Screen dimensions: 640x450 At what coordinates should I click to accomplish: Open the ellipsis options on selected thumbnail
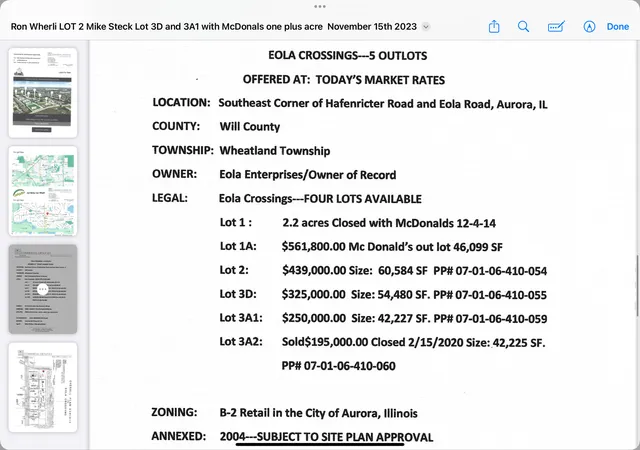click(42, 289)
